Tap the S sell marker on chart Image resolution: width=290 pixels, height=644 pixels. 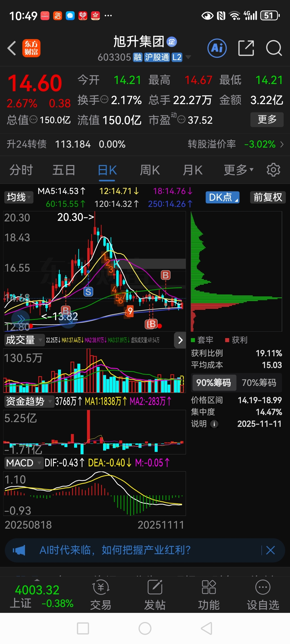coord(88,292)
